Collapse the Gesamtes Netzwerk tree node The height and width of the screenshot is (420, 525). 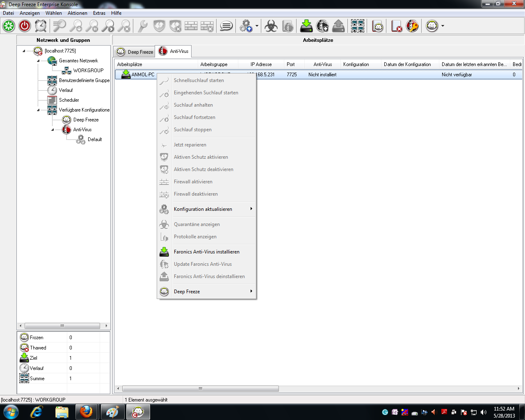[38, 61]
